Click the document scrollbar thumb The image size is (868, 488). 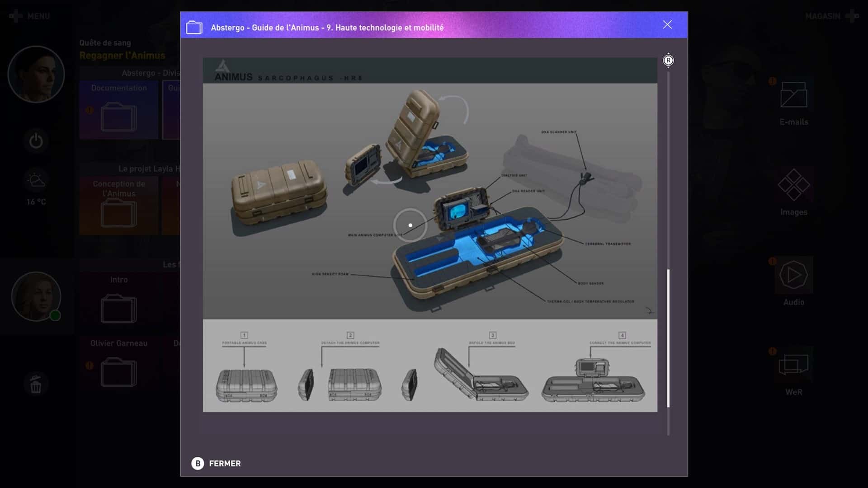point(668,338)
